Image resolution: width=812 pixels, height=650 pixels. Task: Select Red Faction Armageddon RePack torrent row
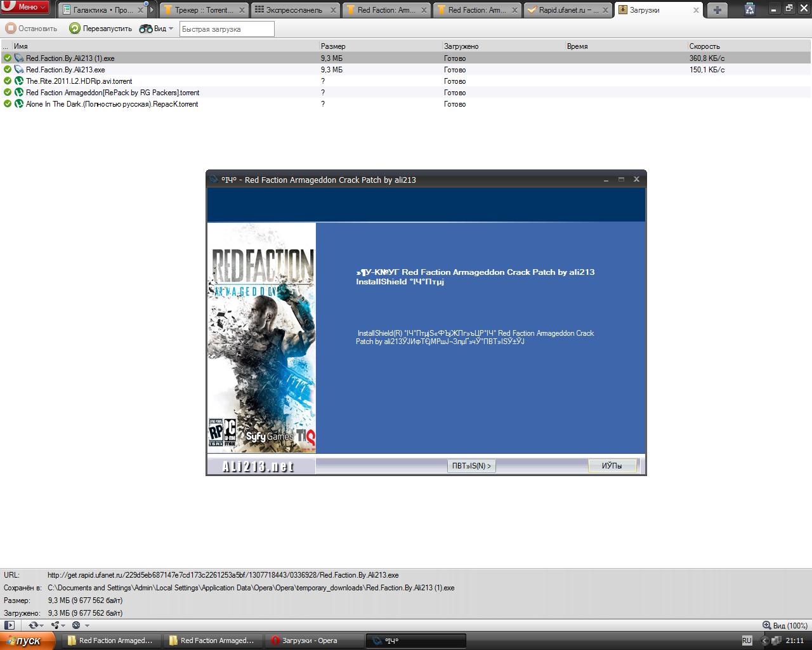[406, 93]
